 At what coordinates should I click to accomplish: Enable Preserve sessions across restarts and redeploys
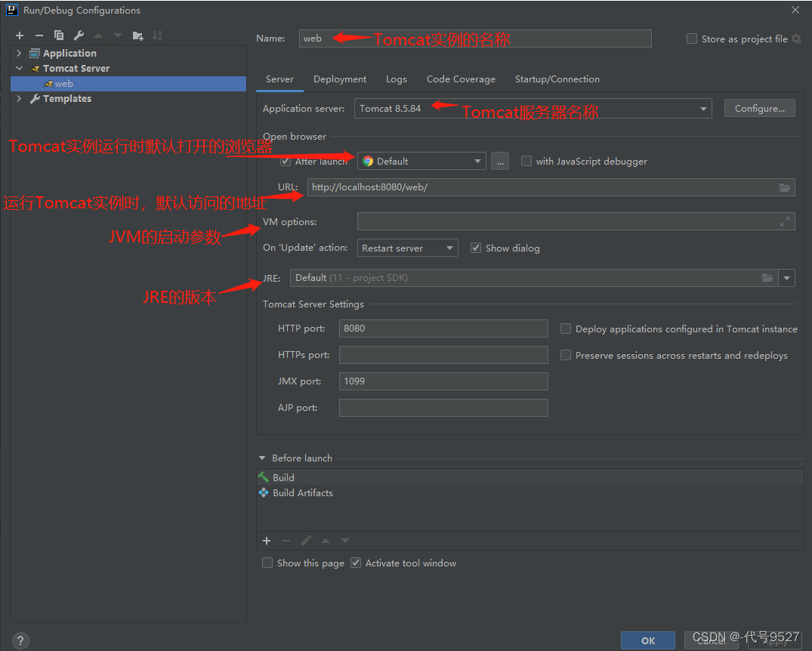tap(566, 355)
